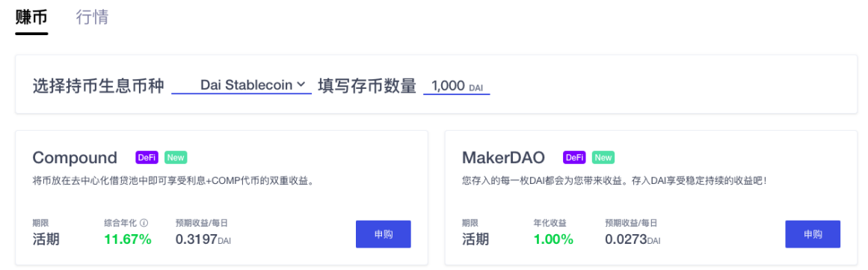This screenshot has width=868, height=270.
Task: Click the Compound description about COMP代币
Action: (x=173, y=181)
